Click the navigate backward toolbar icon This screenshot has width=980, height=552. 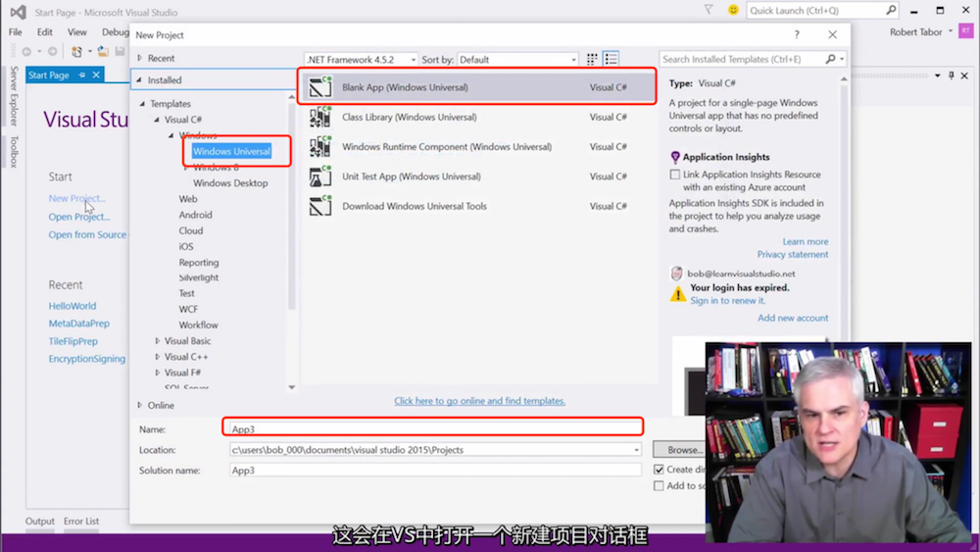(26, 51)
